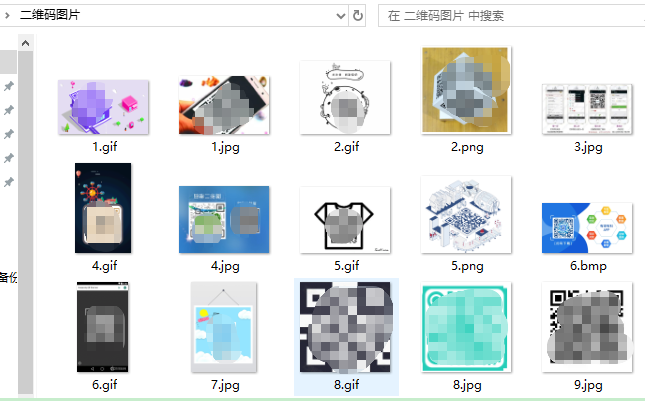Click the sidebar scroll up arrow
This screenshot has width=645, height=401.
pos(26,43)
